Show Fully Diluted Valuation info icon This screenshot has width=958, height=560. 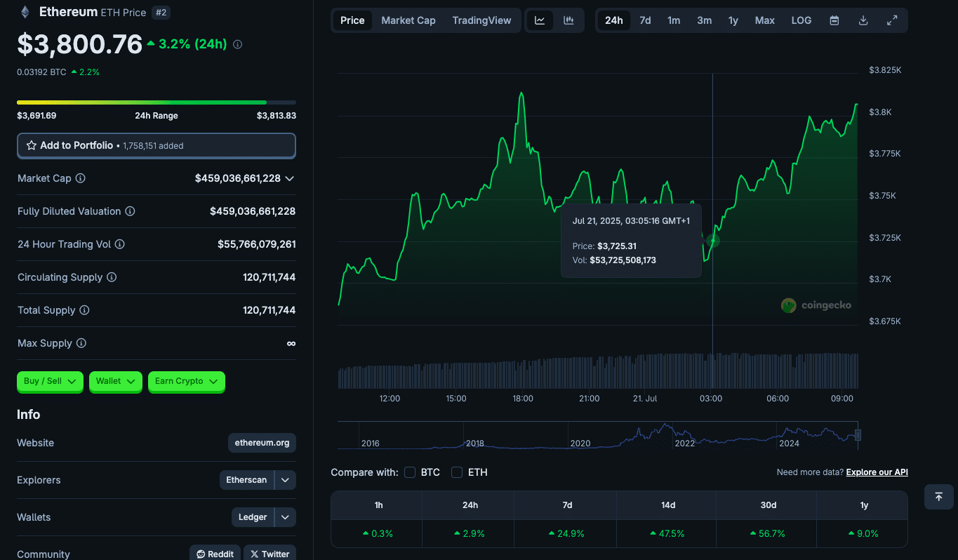pos(130,211)
